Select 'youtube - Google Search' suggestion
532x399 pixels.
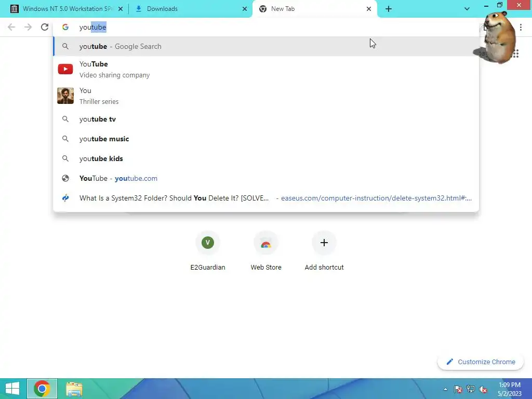click(266, 46)
